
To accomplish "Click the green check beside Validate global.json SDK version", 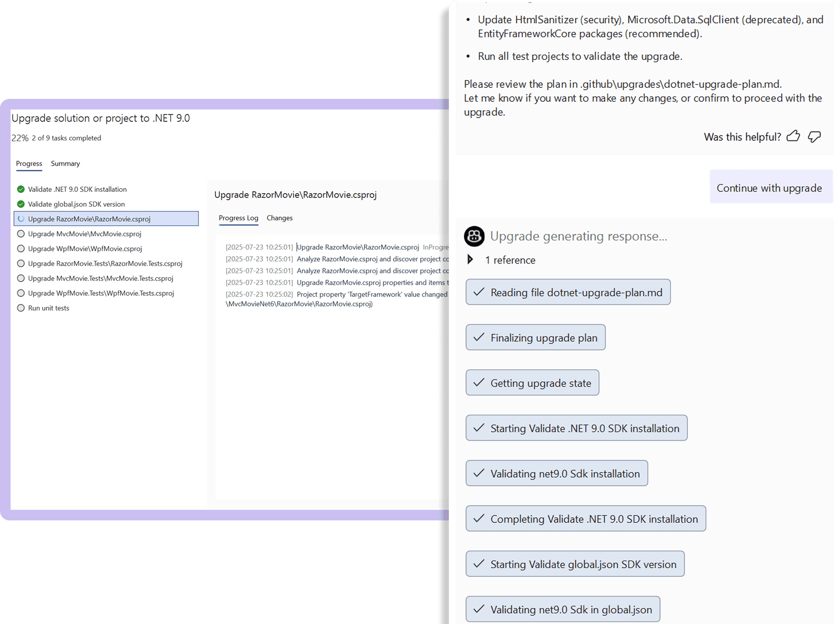I will tap(20, 204).
